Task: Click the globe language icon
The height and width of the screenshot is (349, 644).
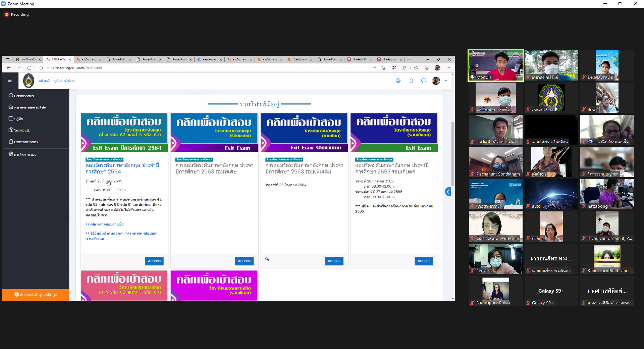Action: coord(398,81)
